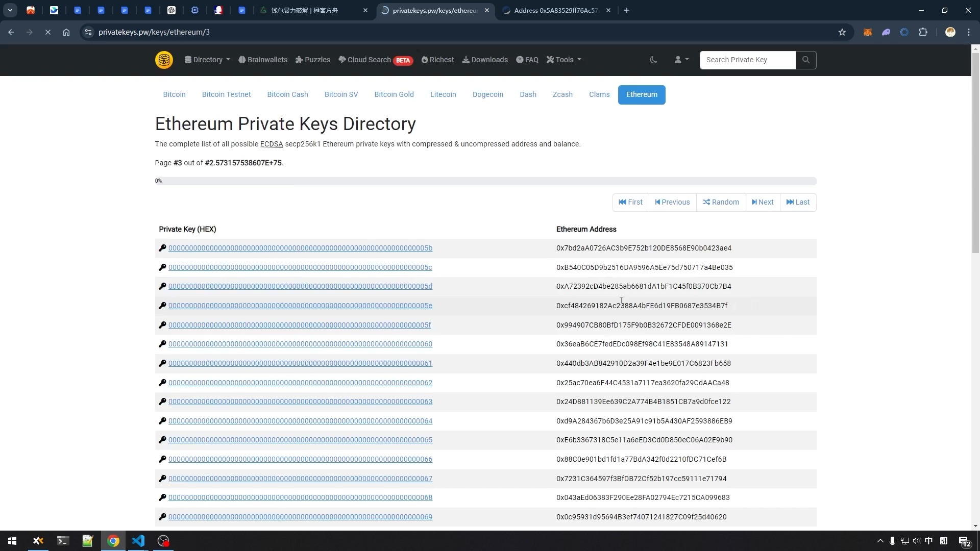Viewport: 980px width, 551px height.
Task: Open the MetaMask fox extension
Action: click(x=867, y=32)
